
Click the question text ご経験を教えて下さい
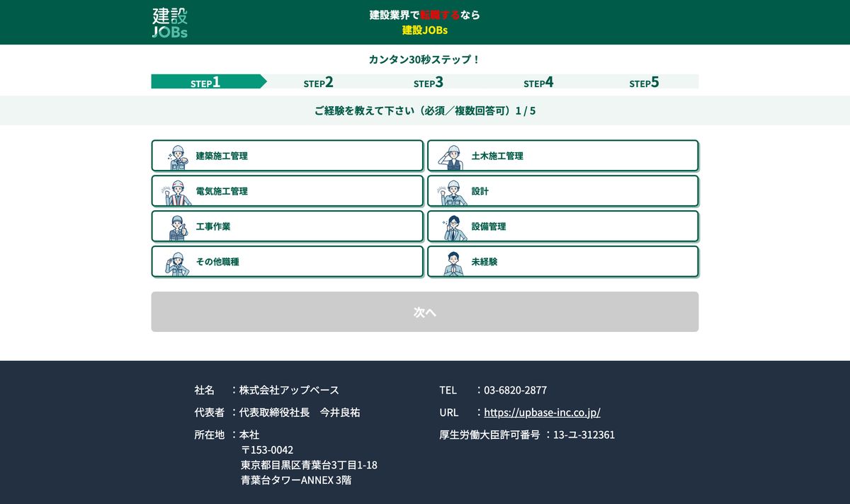pos(365,111)
